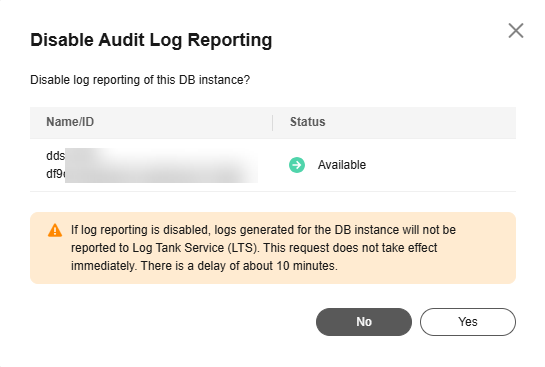
Task: Click the divider between Name/ID and Status
Action: 272,123
